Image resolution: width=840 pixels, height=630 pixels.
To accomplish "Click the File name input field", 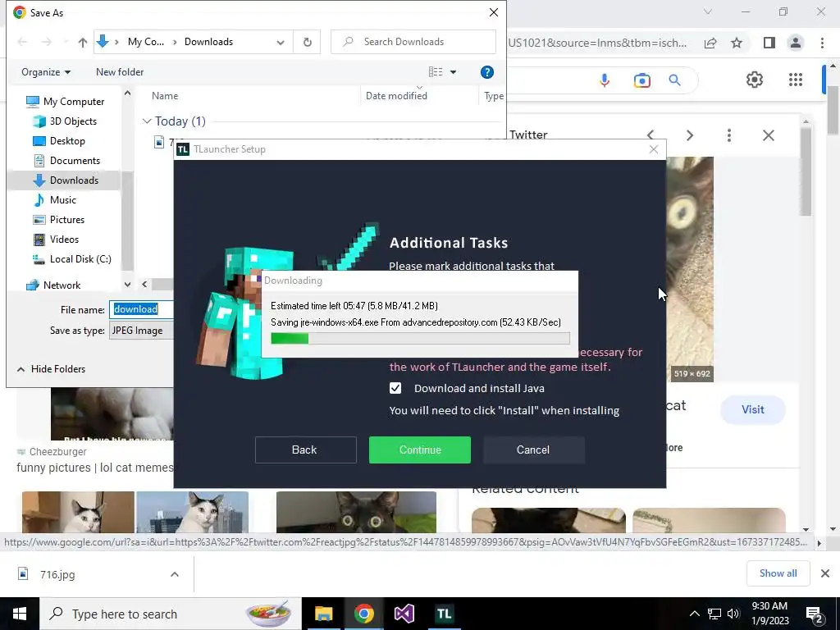I will 141,309.
